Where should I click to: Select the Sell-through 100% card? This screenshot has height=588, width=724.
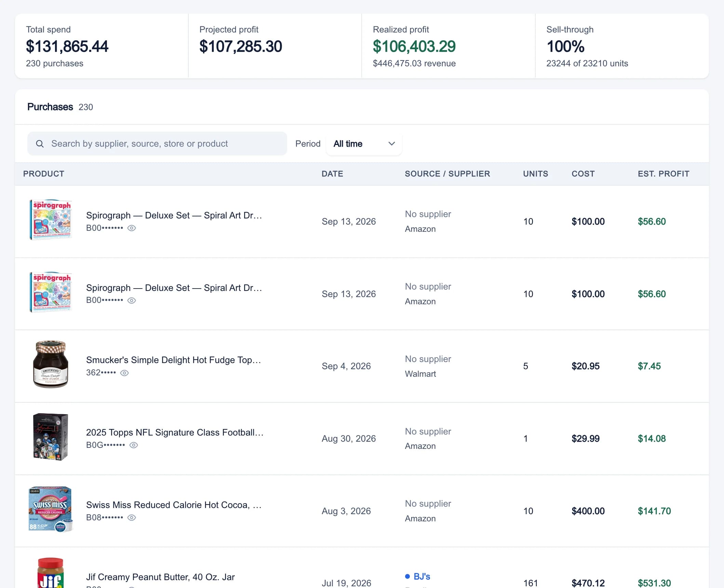tap(622, 46)
